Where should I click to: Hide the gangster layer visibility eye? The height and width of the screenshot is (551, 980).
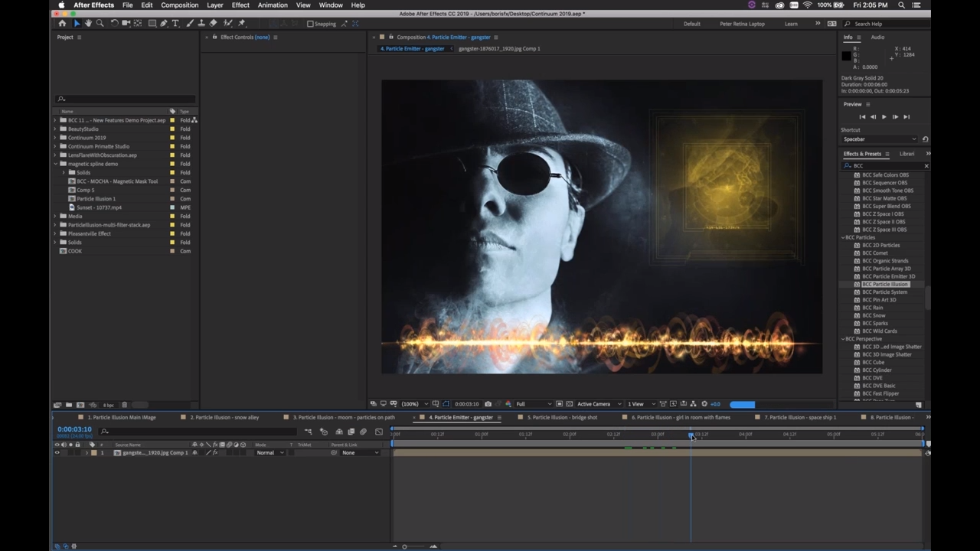tap(57, 452)
